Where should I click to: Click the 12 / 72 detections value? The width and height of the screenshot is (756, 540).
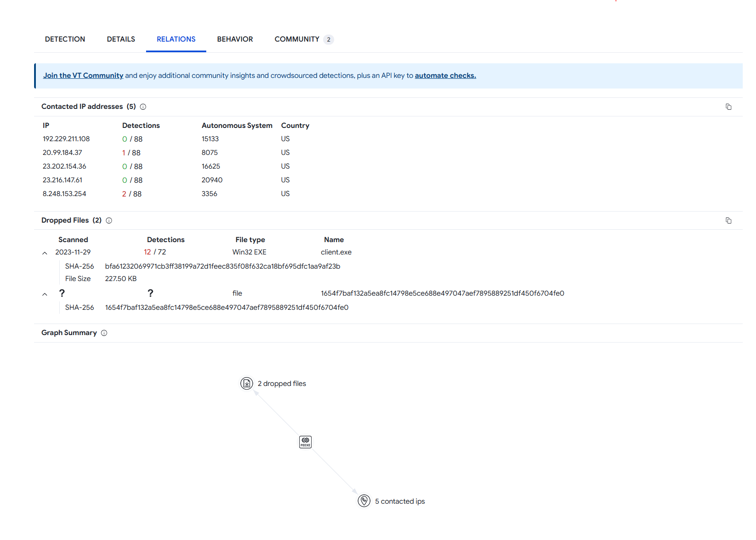point(155,252)
